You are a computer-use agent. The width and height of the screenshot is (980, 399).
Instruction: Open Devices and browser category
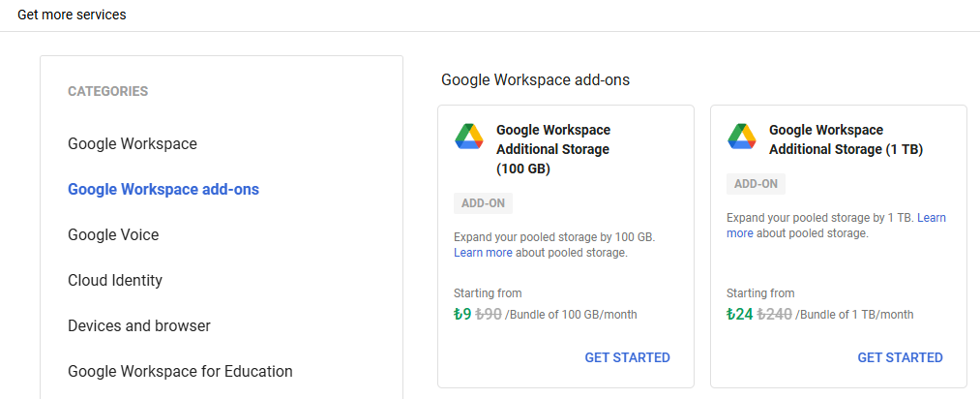pyautogui.click(x=139, y=325)
